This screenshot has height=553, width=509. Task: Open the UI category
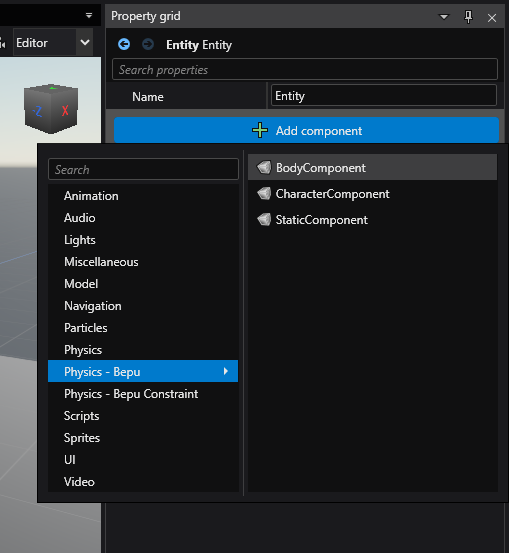pos(143,460)
